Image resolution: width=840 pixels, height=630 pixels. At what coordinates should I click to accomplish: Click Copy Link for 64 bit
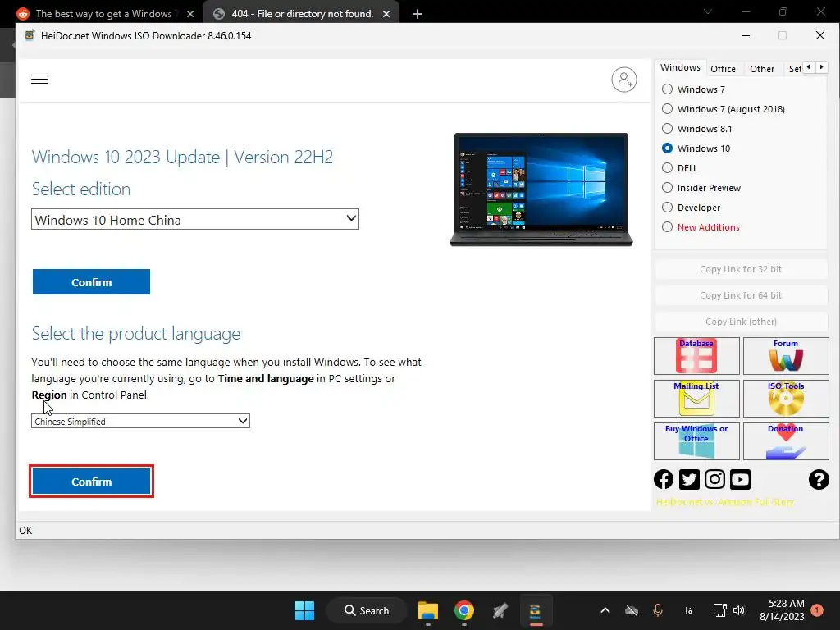click(741, 295)
